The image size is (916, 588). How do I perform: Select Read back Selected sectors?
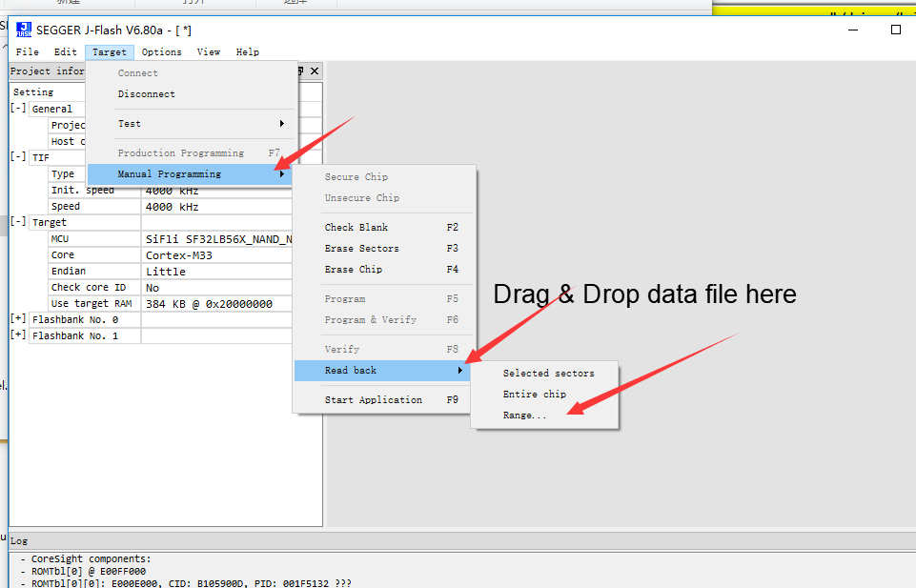point(544,374)
